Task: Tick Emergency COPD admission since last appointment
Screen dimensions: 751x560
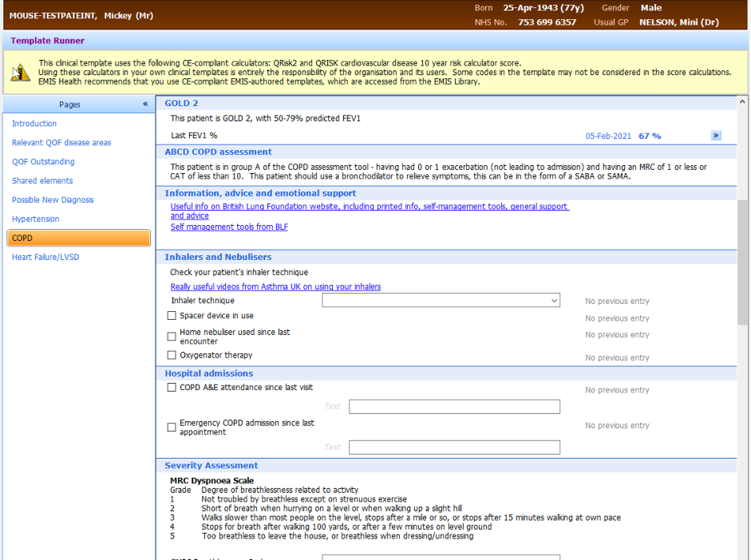Action: click(171, 427)
